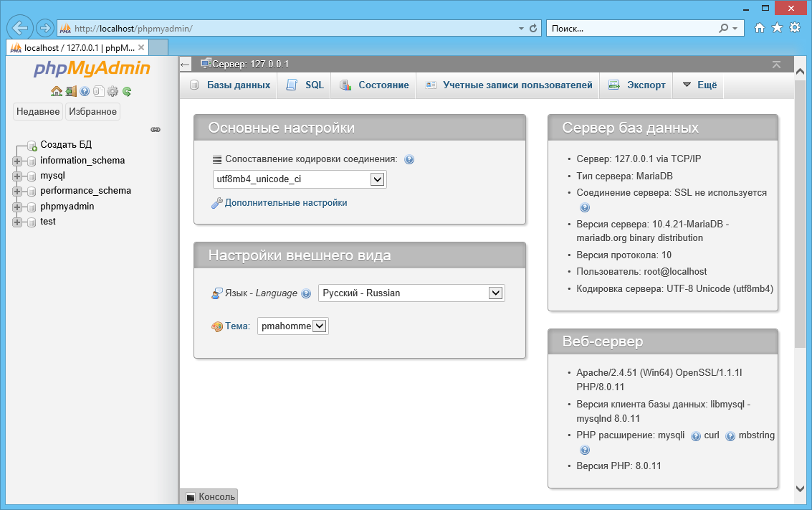Open the Ещё more menu
The width and height of the screenshot is (812, 510).
[x=699, y=85]
